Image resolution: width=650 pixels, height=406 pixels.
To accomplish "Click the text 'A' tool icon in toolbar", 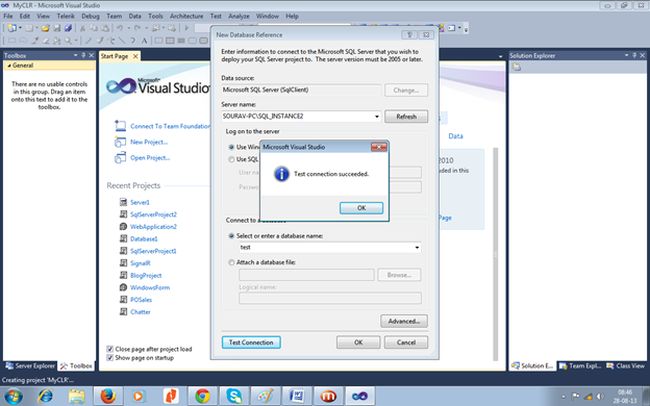I will pyautogui.click(x=144, y=41).
